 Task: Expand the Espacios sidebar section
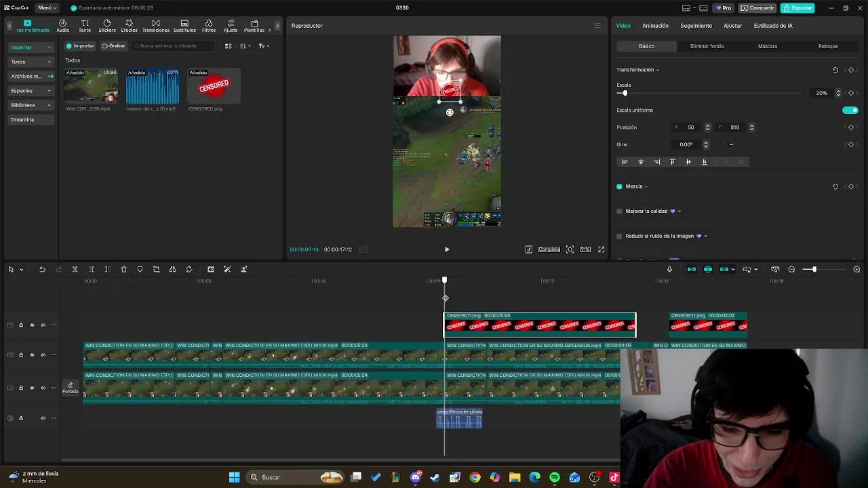[31, 91]
